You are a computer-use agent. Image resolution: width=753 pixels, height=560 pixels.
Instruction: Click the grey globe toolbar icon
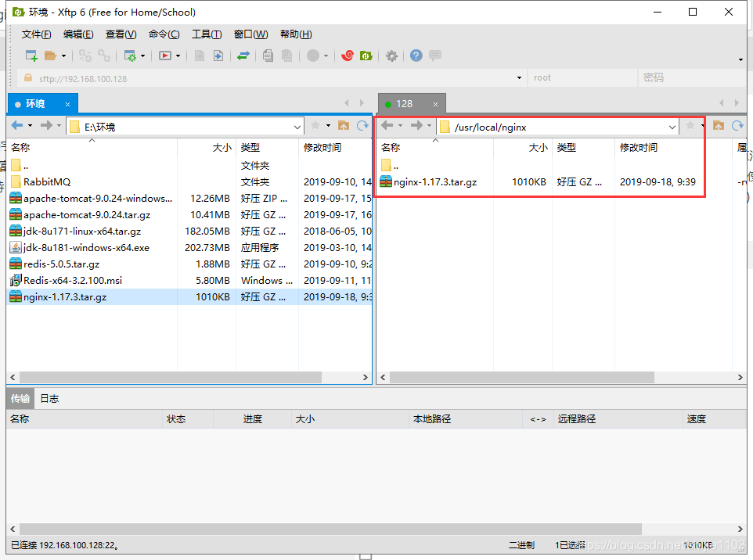[x=313, y=56]
